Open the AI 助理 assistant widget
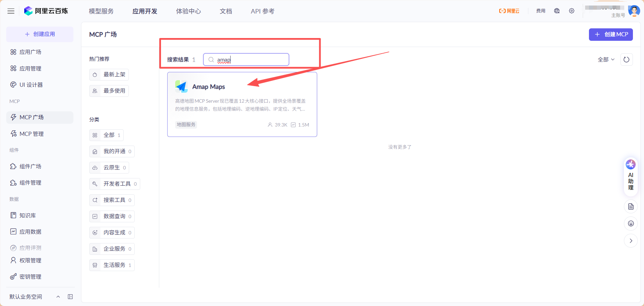This screenshot has width=644, height=306. point(631,176)
